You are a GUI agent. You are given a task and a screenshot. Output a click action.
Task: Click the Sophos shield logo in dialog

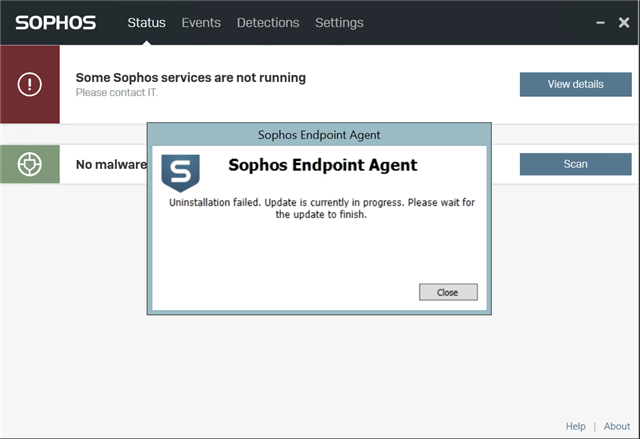(180, 173)
